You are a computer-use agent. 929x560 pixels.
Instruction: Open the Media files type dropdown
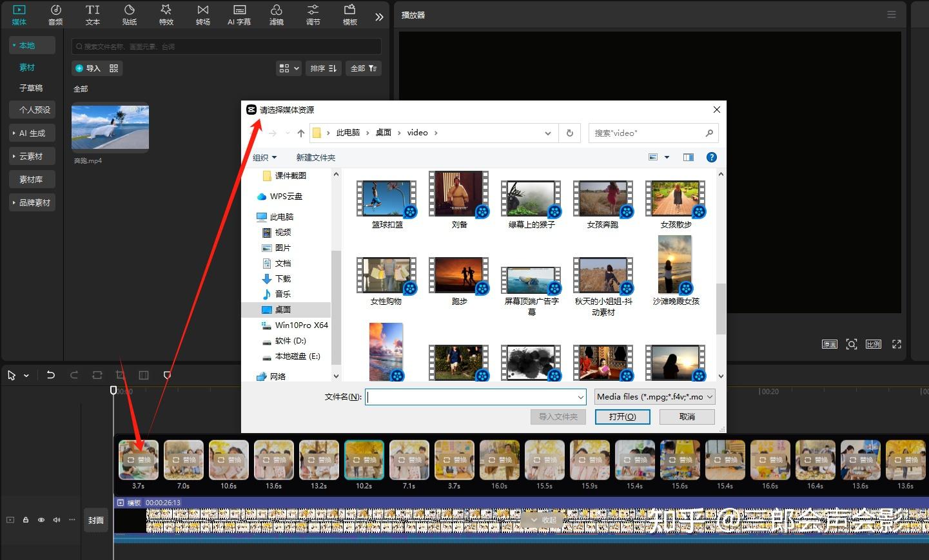click(654, 396)
